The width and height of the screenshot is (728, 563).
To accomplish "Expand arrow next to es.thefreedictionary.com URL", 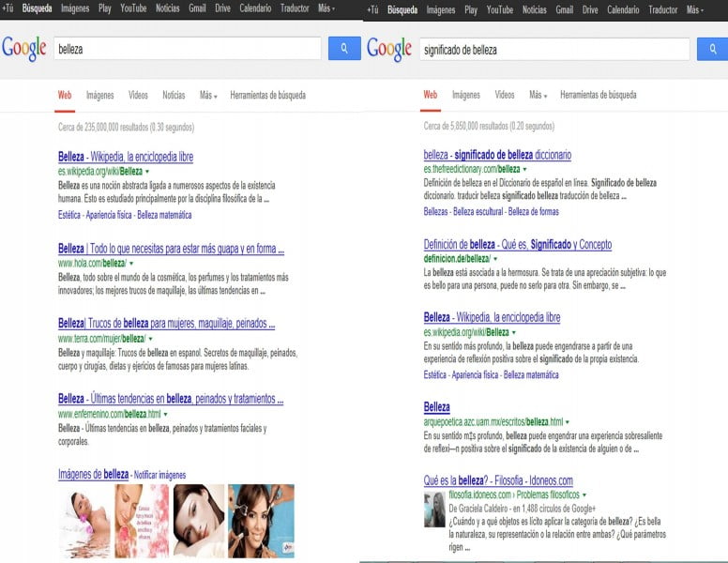I will 525,170.
